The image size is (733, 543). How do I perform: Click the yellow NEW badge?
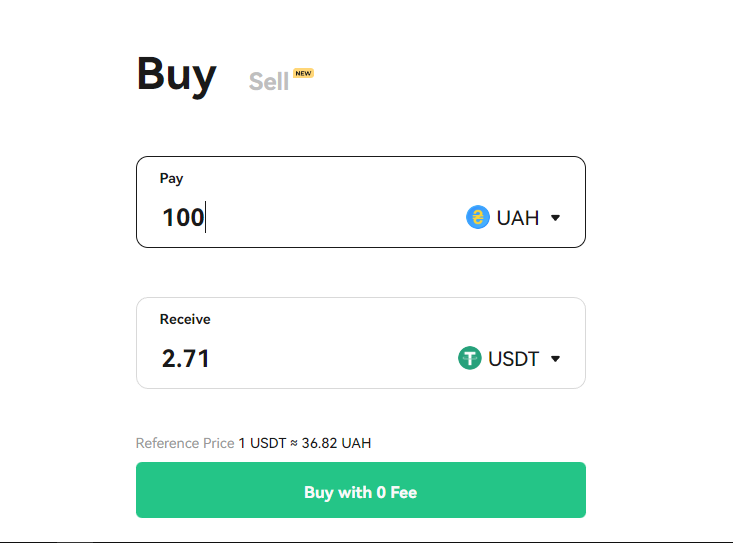pyautogui.click(x=303, y=73)
